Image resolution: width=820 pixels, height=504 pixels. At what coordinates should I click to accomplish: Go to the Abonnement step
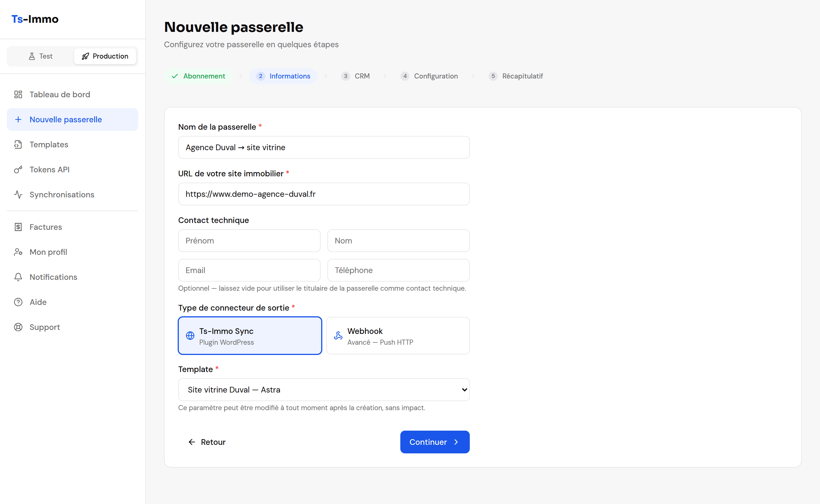tap(198, 76)
